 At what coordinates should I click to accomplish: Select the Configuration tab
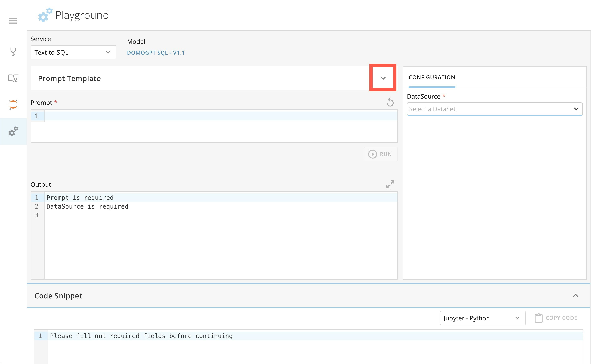tap(432, 77)
